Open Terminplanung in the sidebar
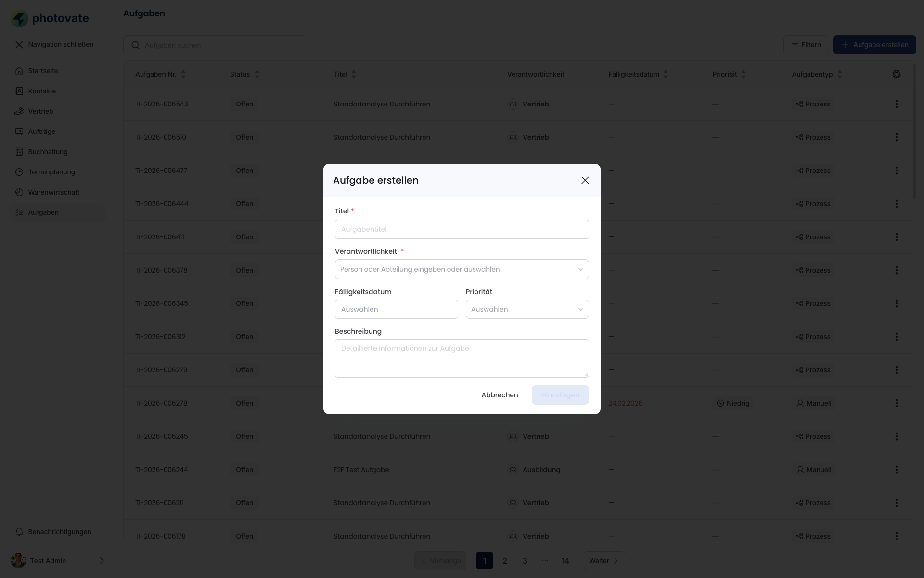Screen dimensions: 924x578 51,172
